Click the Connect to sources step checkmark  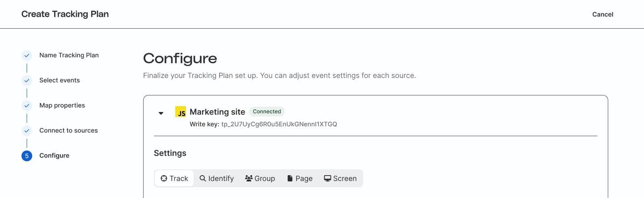(x=27, y=131)
